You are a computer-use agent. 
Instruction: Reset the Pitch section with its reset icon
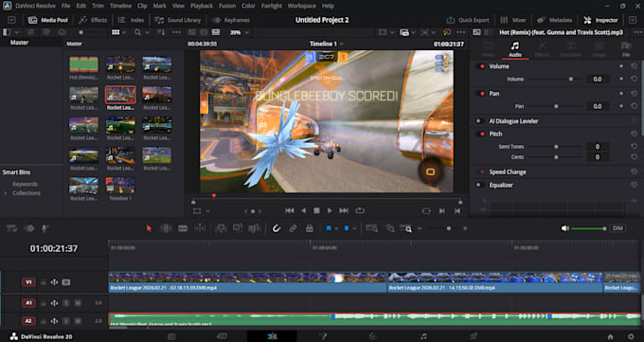(x=635, y=134)
